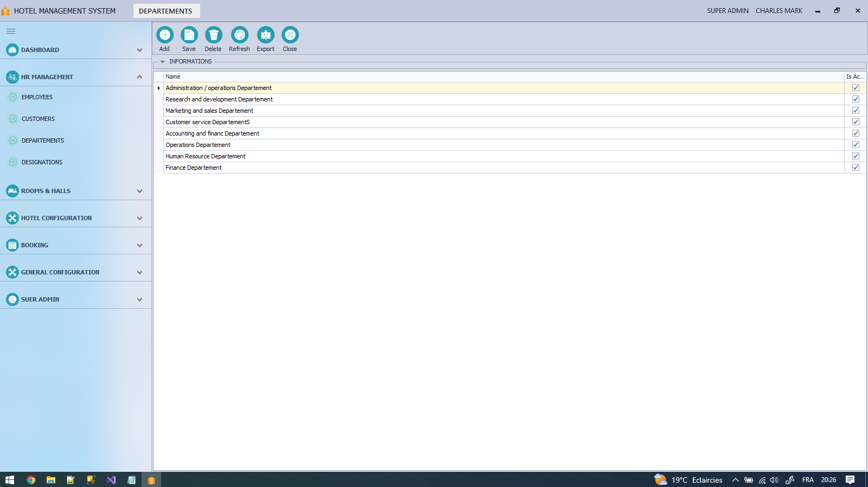The image size is (868, 487).
Task: Sort by the Name column header
Action: pyautogui.click(x=503, y=76)
